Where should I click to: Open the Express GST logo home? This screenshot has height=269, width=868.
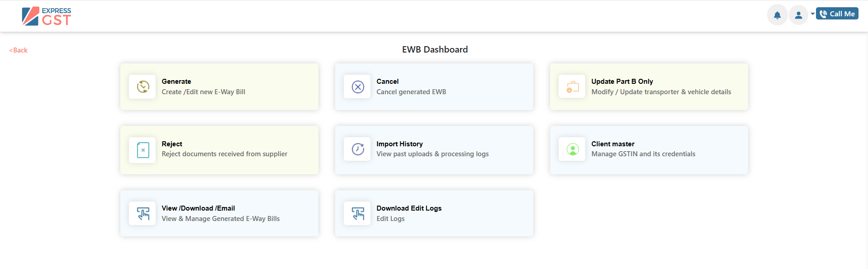pos(47,16)
